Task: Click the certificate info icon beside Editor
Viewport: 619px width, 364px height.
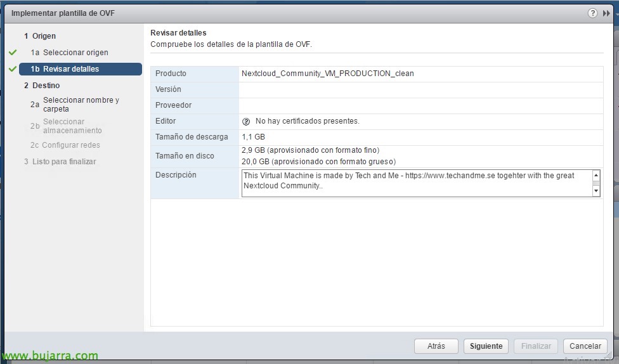Action: click(x=246, y=122)
